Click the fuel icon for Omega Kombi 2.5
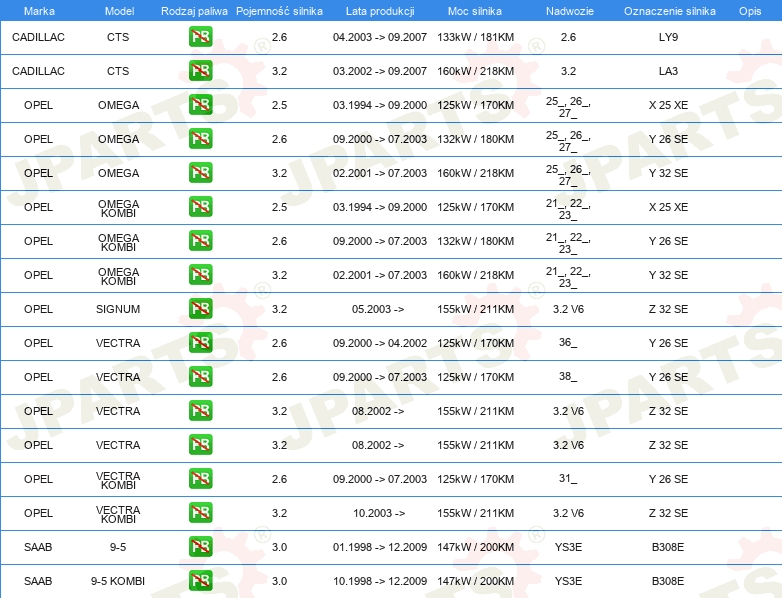This screenshot has height=598, width=782. [200, 206]
